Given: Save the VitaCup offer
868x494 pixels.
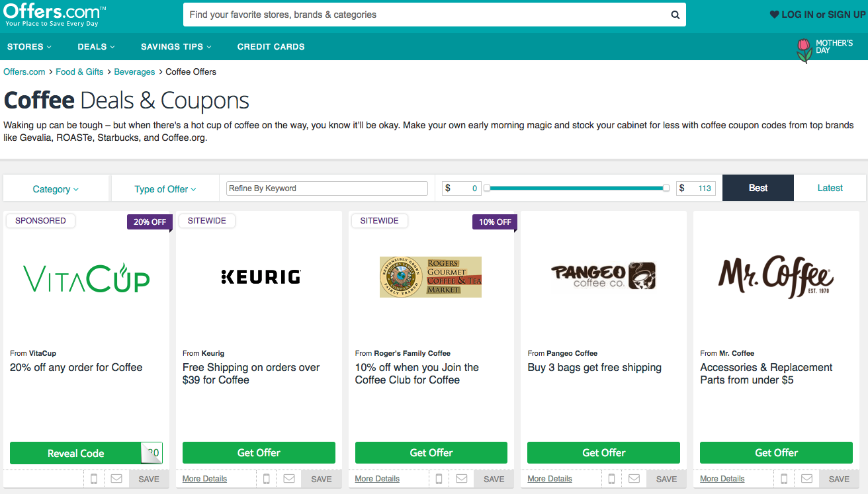Looking at the screenshot, I should 149,479.
